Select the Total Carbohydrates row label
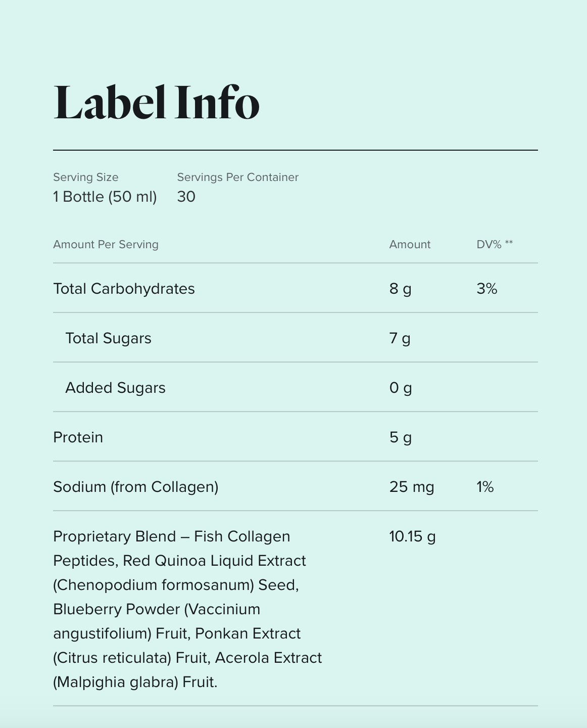 point(124,289)
